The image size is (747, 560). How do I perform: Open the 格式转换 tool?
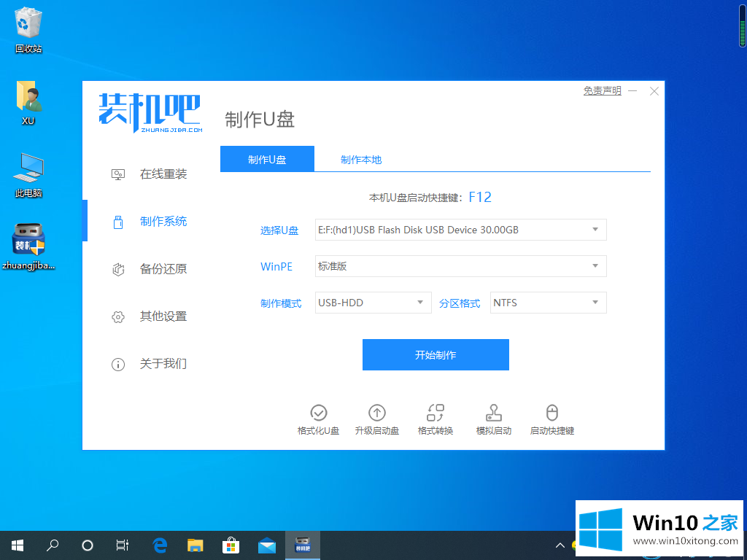pyautogui.click(x=436, y=413)
